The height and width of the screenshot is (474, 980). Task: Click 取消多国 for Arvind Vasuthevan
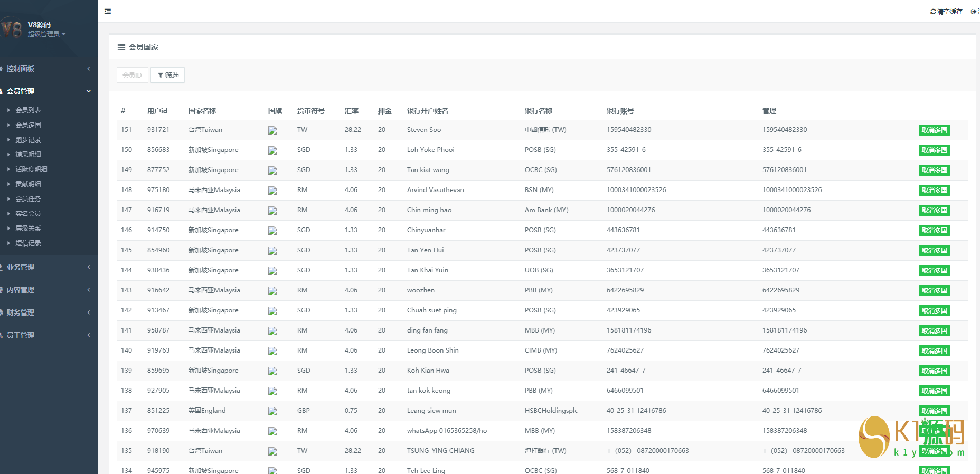point(934,191)
